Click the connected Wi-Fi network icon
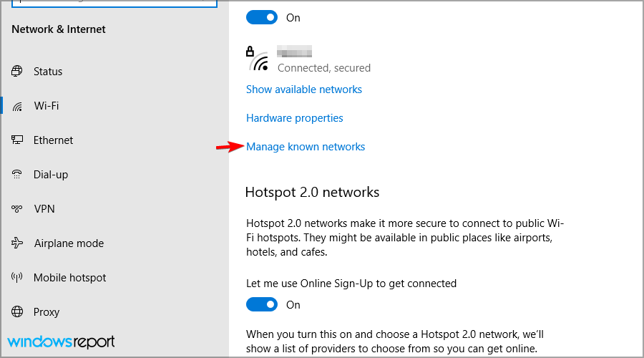Image resolution: width=644 pixels, height=358 pixels. point(258,59)
